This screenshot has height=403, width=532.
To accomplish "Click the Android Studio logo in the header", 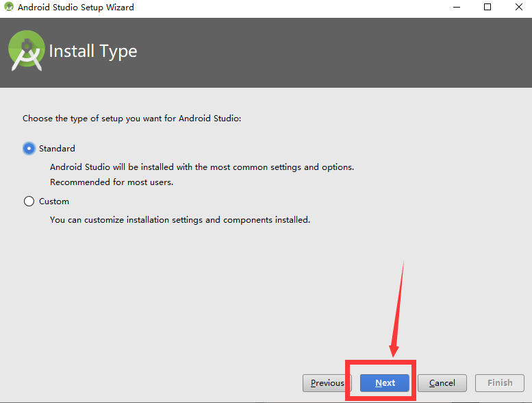I will 27,51.
